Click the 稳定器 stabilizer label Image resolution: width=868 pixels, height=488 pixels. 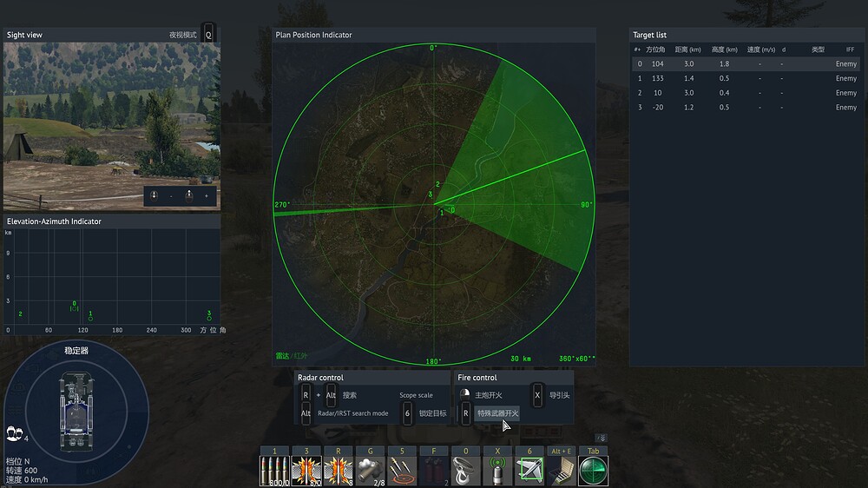tap(76, 350)
